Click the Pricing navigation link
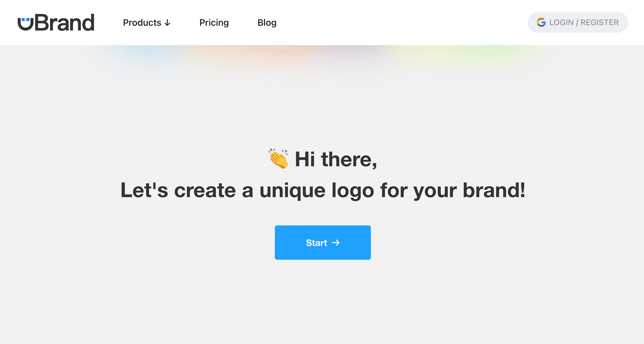644x344 pixels. [x=214, y=23]
